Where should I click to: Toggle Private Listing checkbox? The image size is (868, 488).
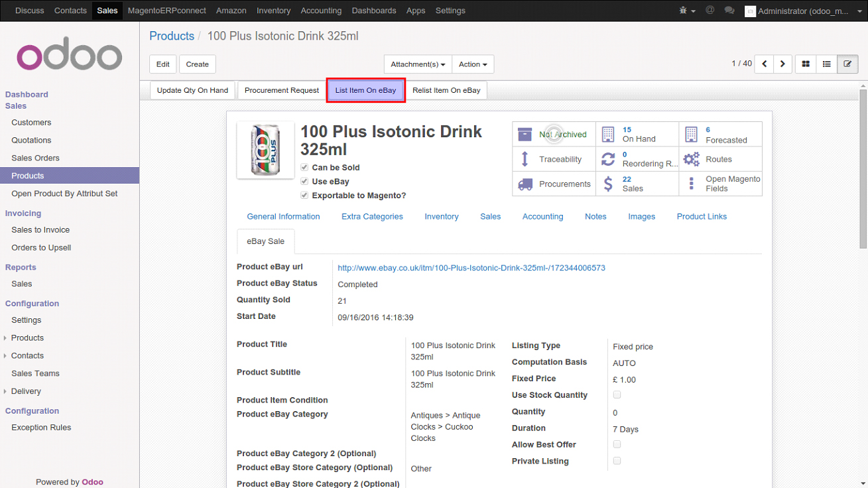click(x=617, y=461)
